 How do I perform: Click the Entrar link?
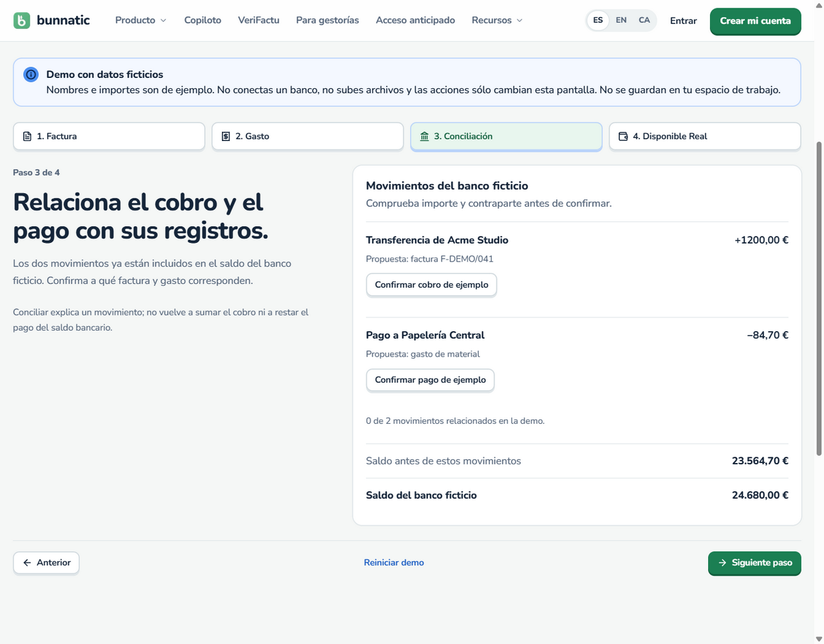tap(683, 21)
